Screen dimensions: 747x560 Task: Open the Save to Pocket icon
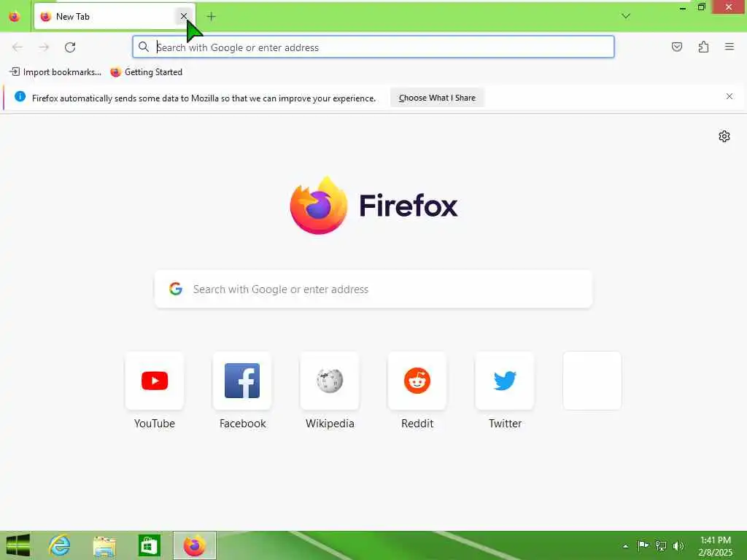coord(677,47)
